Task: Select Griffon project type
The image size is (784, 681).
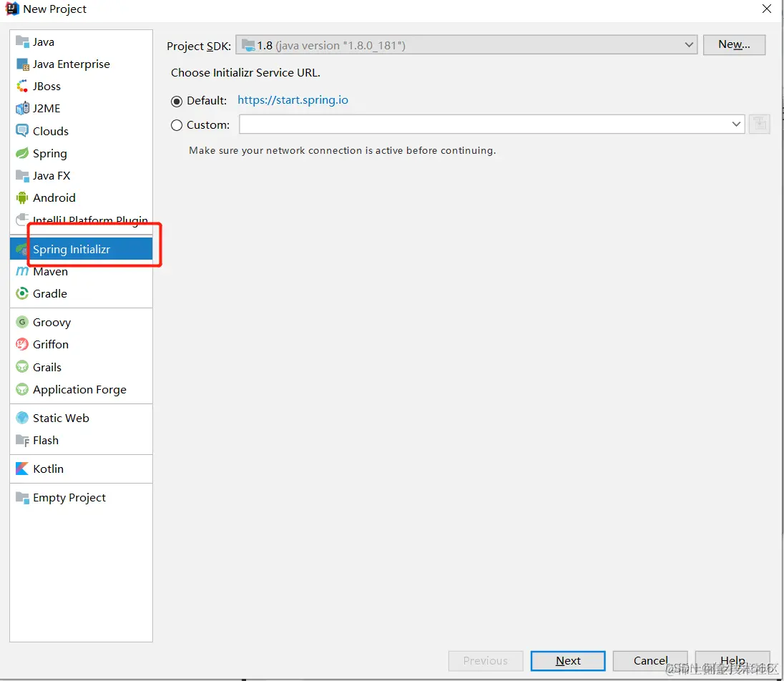Action: click(81, 345)
